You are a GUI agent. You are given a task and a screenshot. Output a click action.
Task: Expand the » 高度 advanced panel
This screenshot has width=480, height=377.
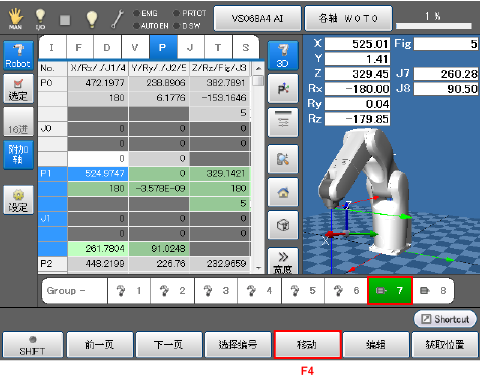(x=283, y=261)
